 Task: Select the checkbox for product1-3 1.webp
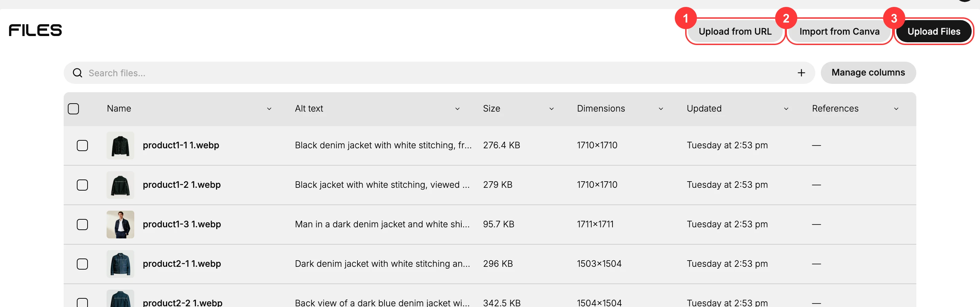(82, 224)
